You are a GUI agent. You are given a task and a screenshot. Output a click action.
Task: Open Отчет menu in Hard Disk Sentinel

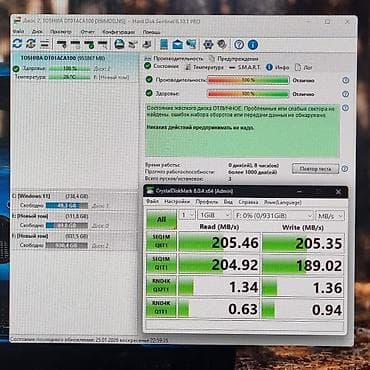tap(88, 32)
